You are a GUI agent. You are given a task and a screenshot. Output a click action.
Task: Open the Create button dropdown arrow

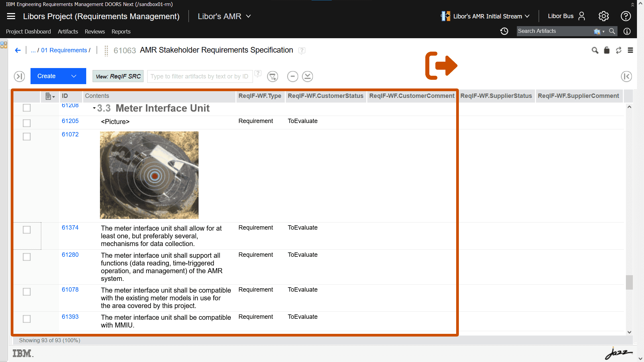pos(74,76)
